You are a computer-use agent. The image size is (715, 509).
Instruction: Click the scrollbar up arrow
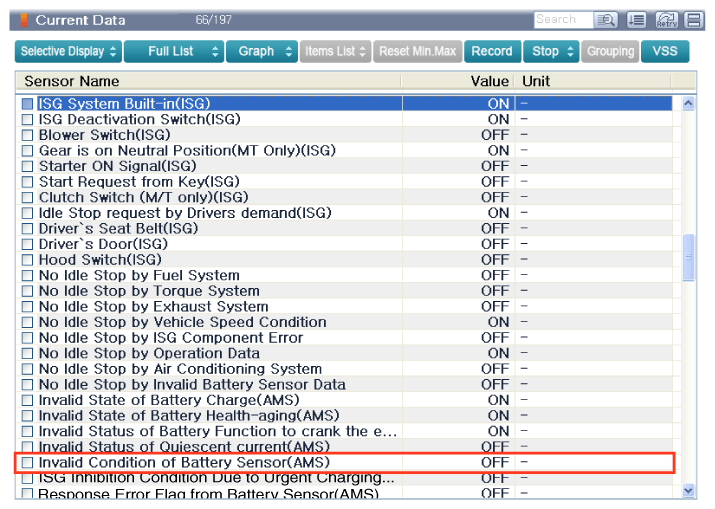click(x=687, y=103)
